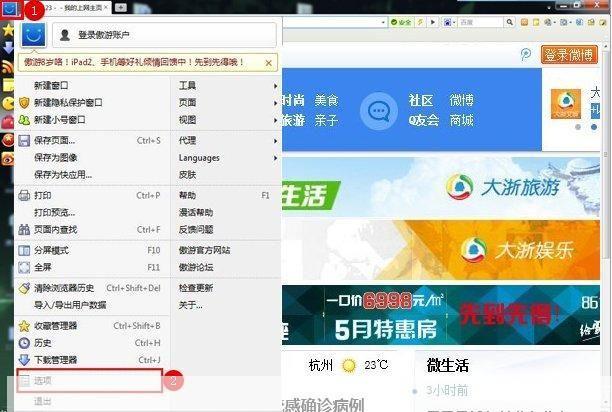Open the Favorites star sidebar icon
This screenshot has width=612, height=412.
pos(8,30)
